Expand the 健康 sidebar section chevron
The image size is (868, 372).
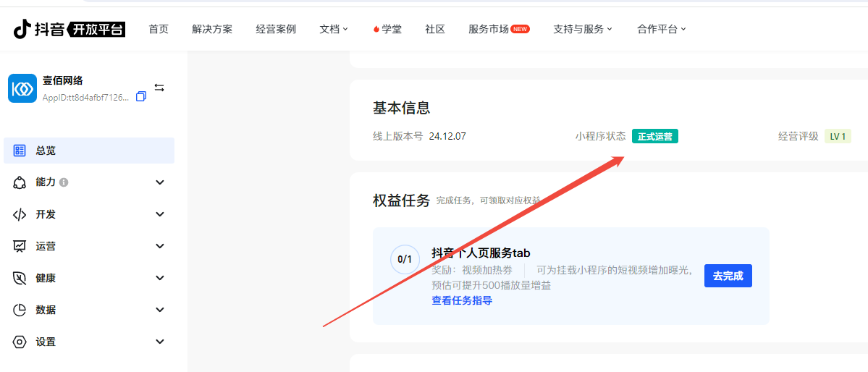160,278
